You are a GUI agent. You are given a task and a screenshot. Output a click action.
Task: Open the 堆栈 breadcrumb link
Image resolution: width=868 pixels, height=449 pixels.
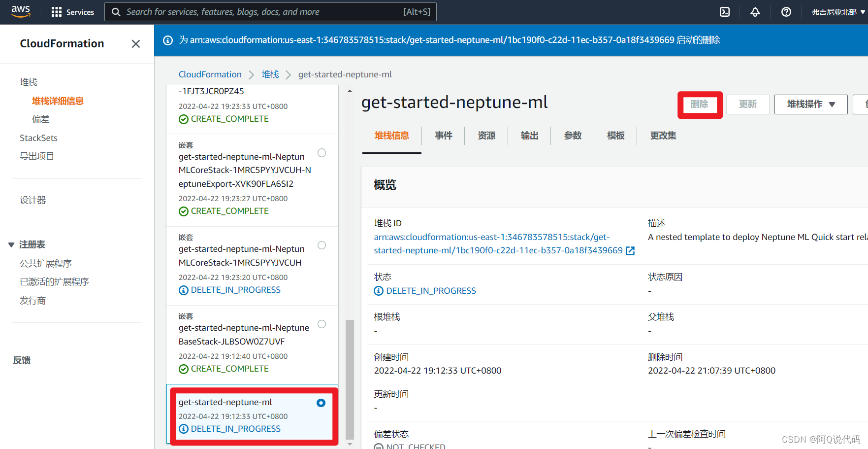270,74
